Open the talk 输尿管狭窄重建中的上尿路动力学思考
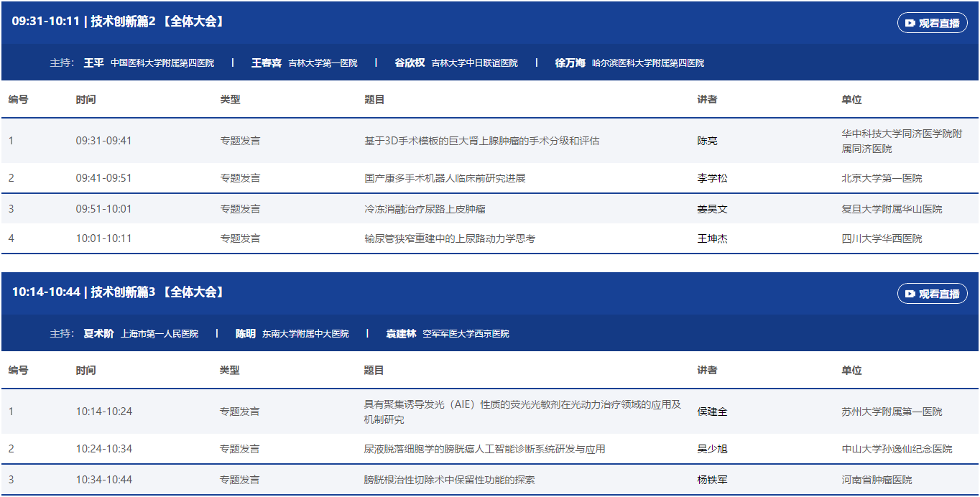980x497 pixels. pyautogui.click(x=450, y=238)
